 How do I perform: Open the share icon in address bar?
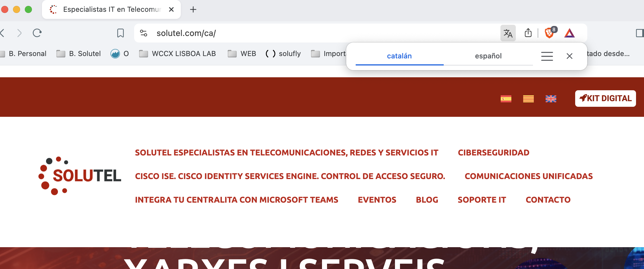pyautogui.click(x=528, y=33)
